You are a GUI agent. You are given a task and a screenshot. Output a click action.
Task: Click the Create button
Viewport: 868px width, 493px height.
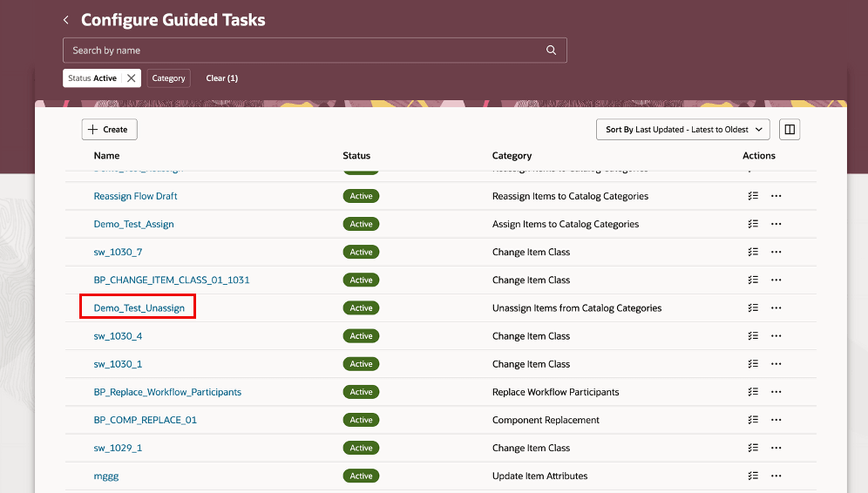(x=109, y=130)
